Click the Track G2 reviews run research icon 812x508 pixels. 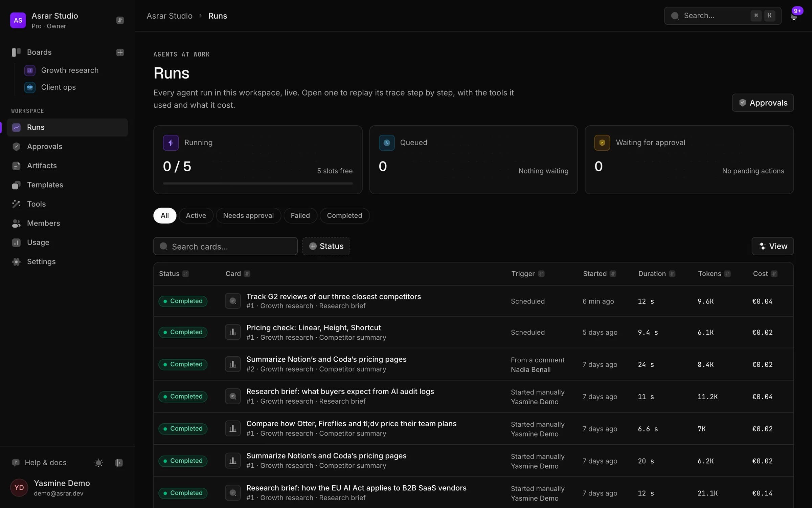coord(233,301)
